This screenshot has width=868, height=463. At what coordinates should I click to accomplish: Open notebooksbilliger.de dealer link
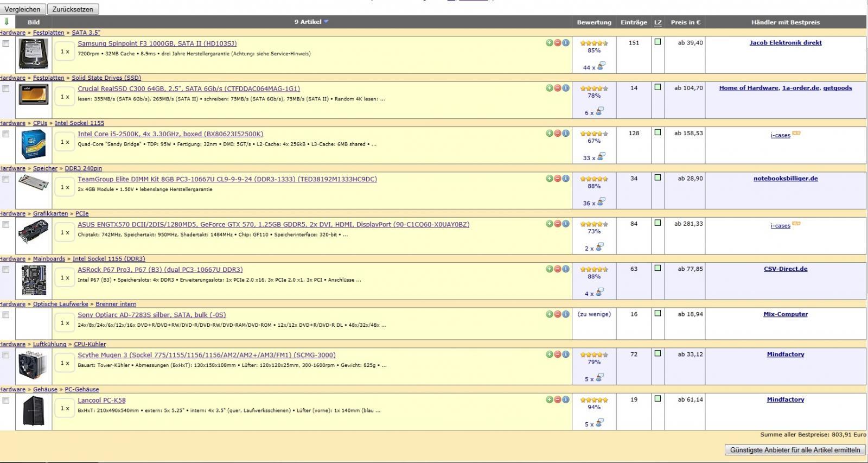tap(786, 179)
